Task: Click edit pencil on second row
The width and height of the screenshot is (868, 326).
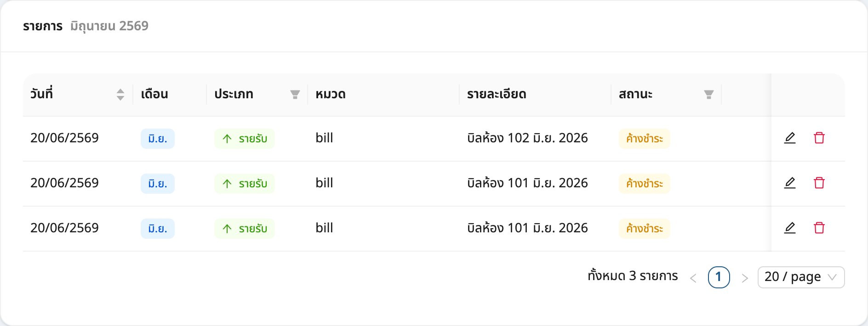Action: [790, 183]
